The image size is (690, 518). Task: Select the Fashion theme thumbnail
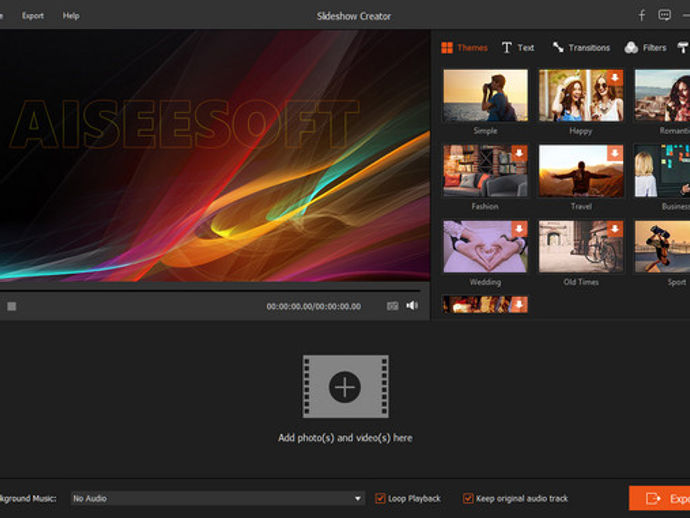point(485,171)
